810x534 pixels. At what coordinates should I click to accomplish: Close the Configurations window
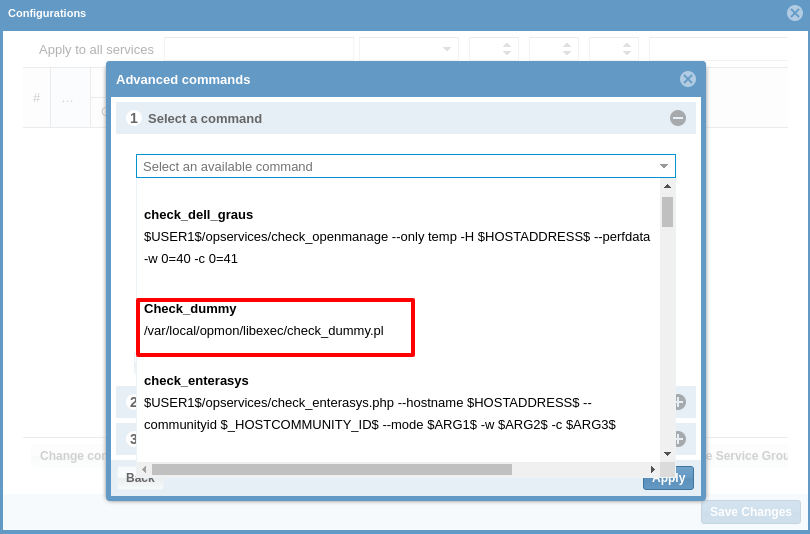coord(795,13)
